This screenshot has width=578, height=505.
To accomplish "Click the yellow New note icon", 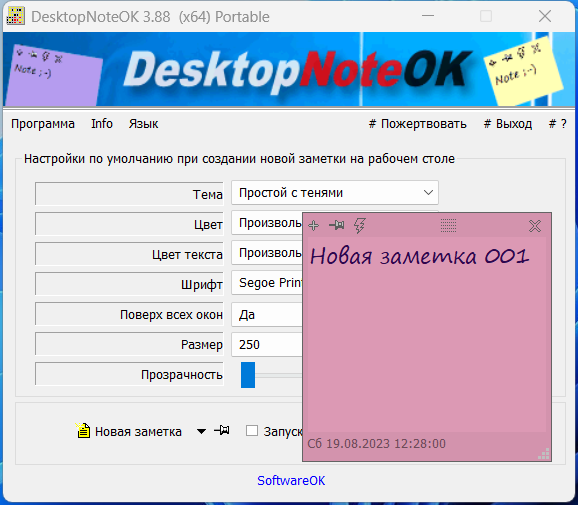I will [x=83, y=430].
